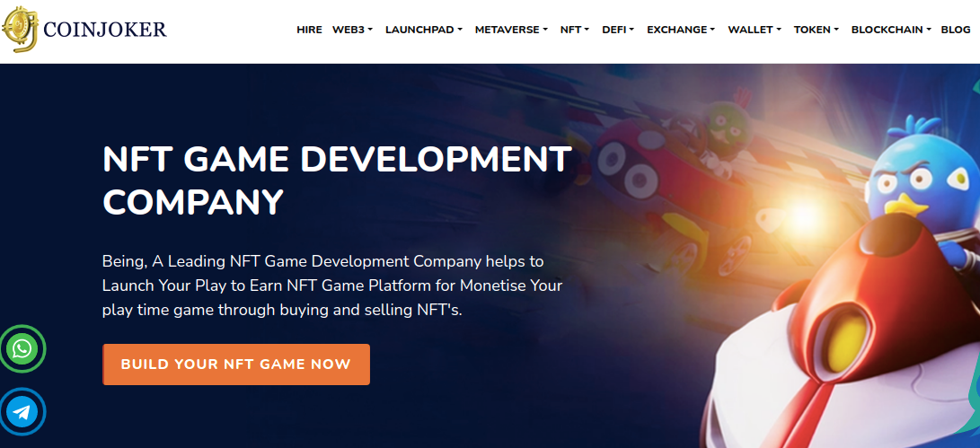Expand the WEB3 dropdown menu
980x448 pixels.
(352, 30)
